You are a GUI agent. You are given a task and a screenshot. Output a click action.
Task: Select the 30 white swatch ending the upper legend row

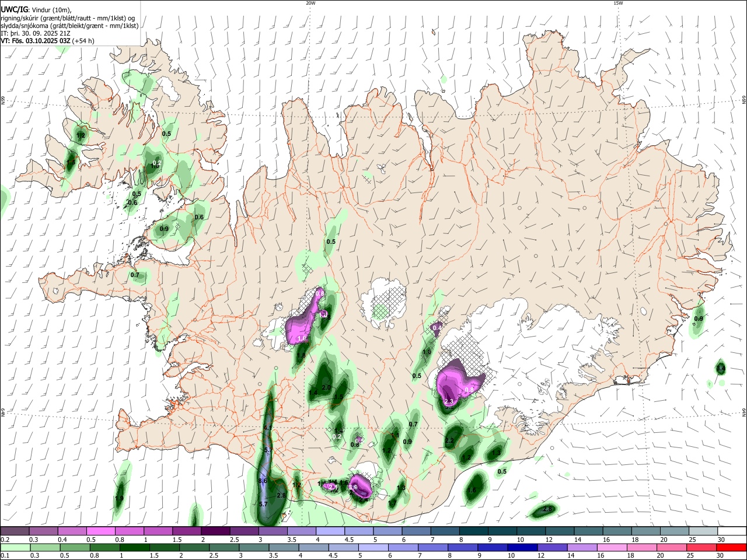click(732, 531)
